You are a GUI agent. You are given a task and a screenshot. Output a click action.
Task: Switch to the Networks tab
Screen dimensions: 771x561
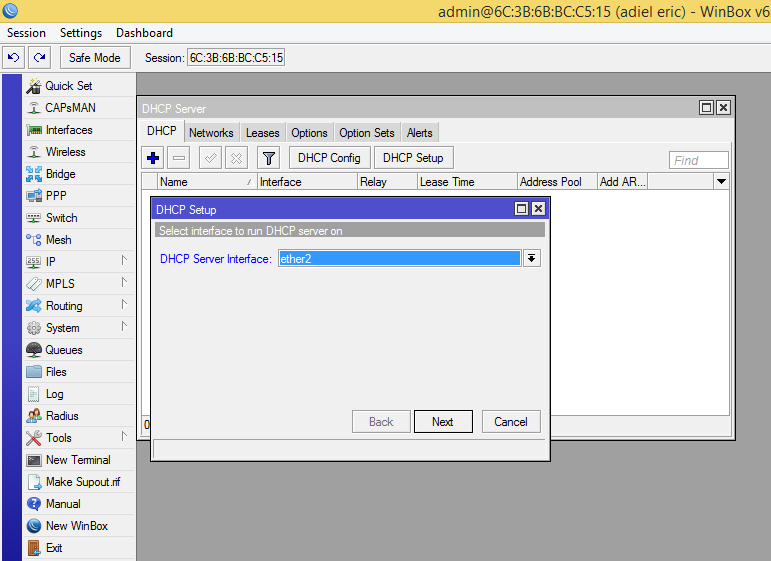211,133
